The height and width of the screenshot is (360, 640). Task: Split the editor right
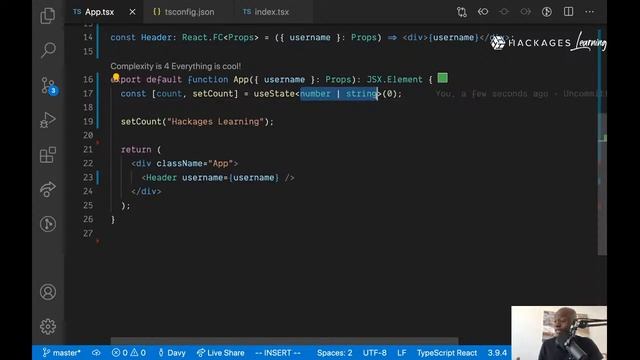568,11
